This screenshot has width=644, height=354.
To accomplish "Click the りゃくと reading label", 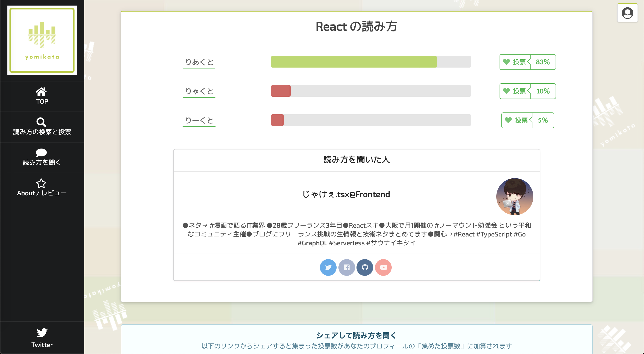I will pyautogui.click(x=199, y=91).
